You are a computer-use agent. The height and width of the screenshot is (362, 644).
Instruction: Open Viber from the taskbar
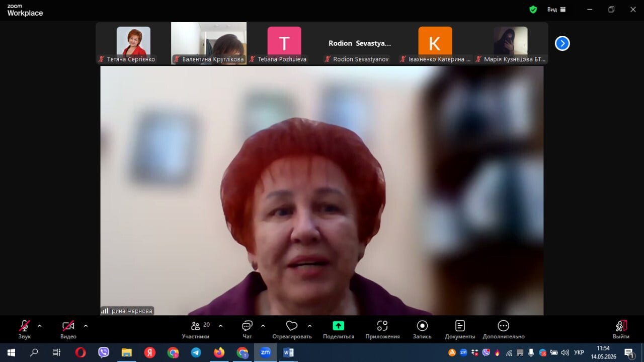coord(104,352)
